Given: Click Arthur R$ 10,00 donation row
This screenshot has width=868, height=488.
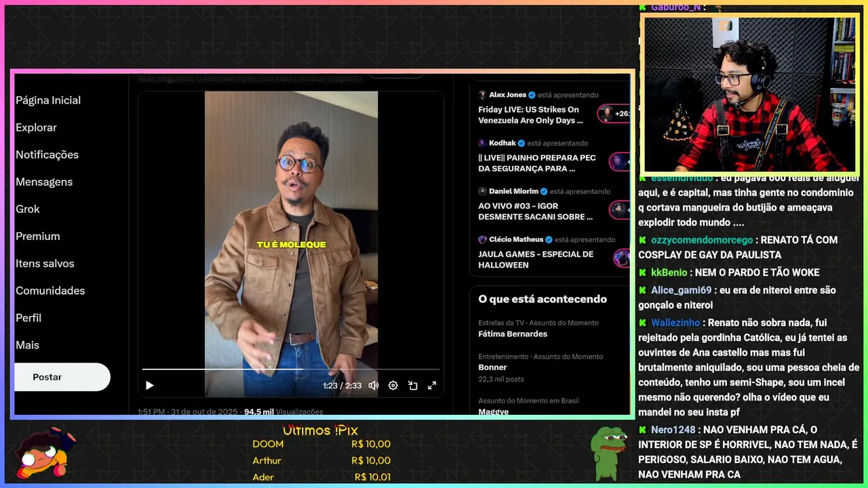Looking at the screenshot, I should point(321,460).
